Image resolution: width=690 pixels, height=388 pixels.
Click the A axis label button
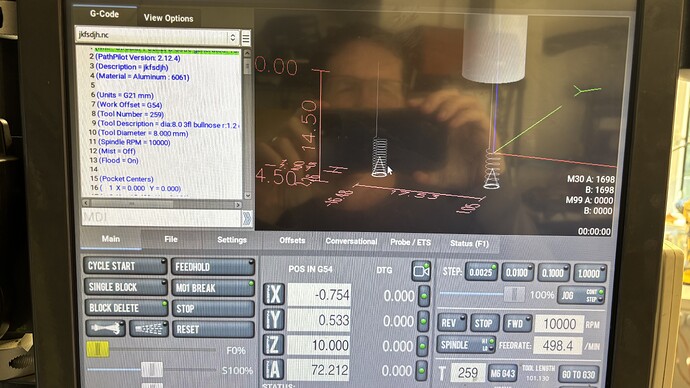pos(274,370)
